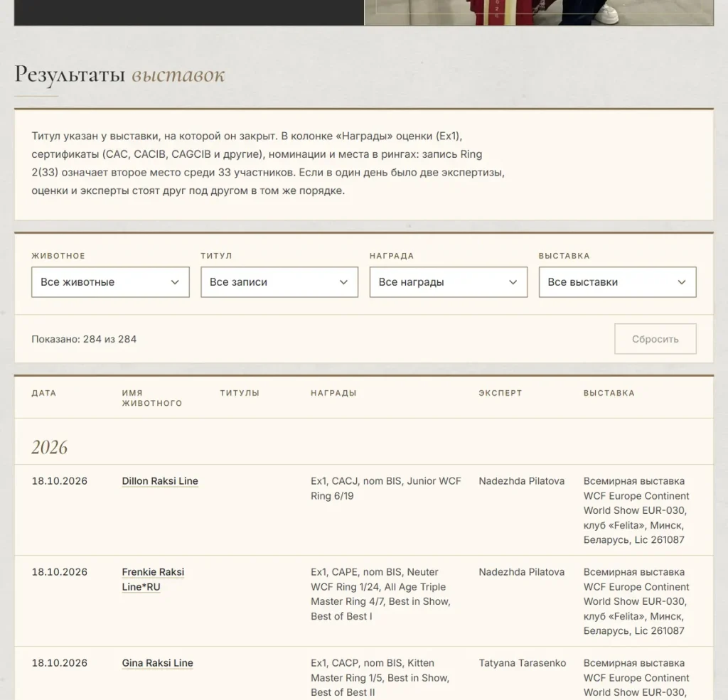This screenshot has height=700, width=728.
Task: Click the date 18.10.2026 in Gina's row
Action: (60, 663)
